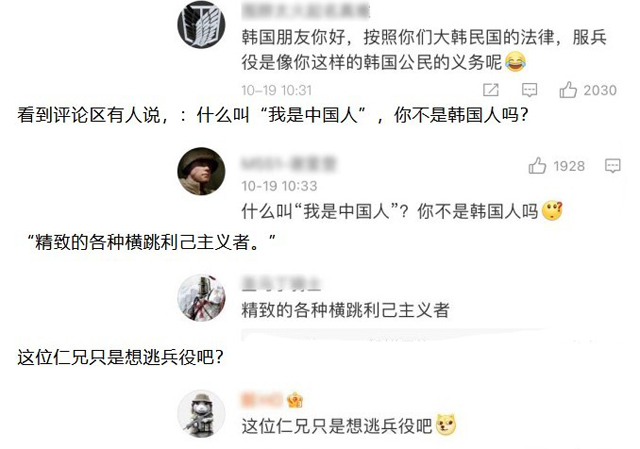Click the laughing-crying emoji in first comment

[x=516, y=62]
